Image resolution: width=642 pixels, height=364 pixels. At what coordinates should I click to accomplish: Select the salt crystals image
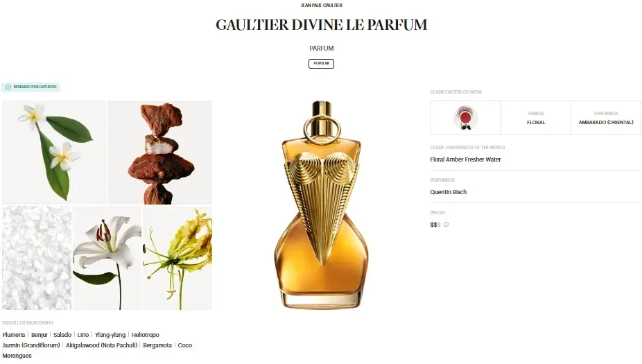[x=37, y=258]
